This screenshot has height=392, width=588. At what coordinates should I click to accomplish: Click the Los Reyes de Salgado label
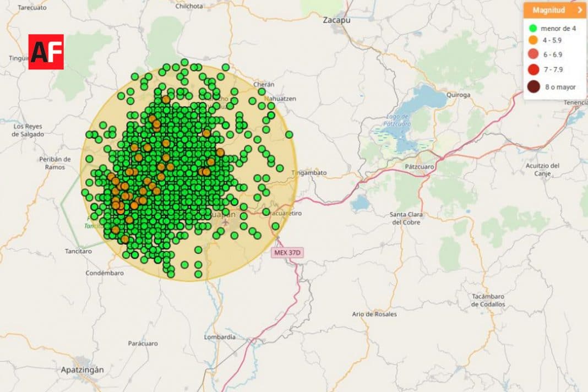[28, 130]
